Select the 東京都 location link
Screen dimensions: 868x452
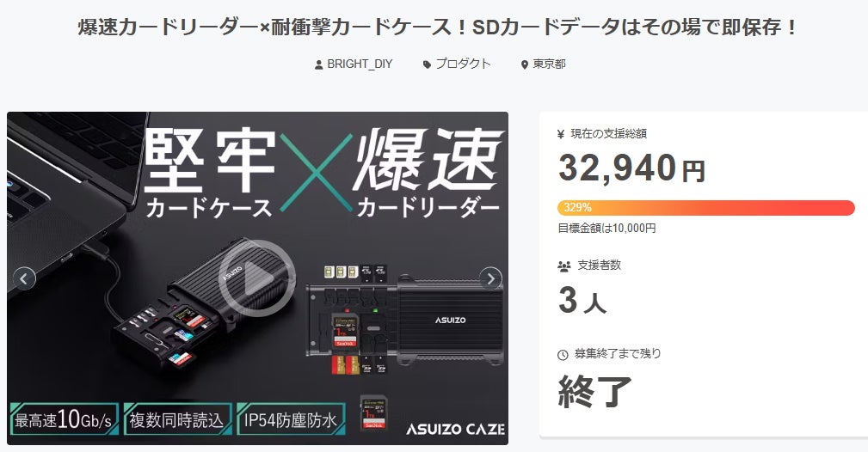click(549, 64)
